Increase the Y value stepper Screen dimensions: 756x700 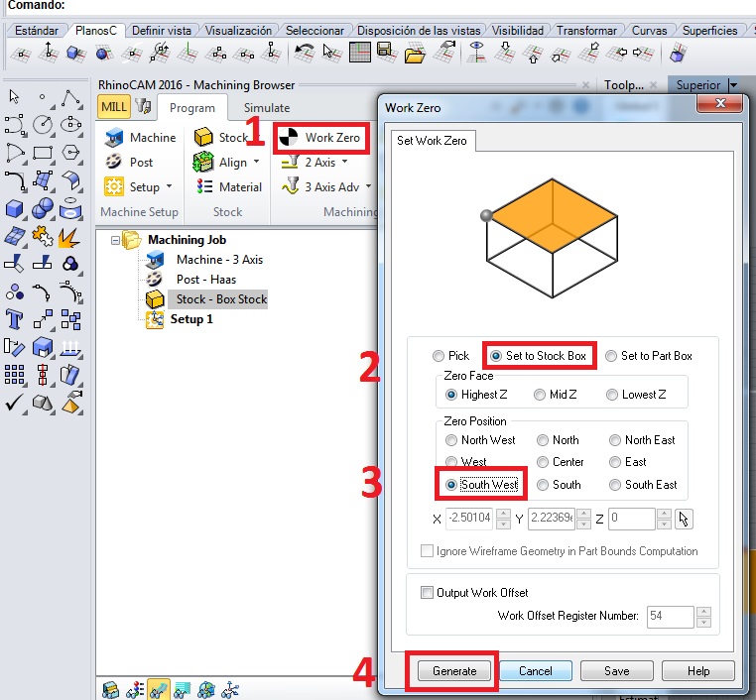(583, 514)
